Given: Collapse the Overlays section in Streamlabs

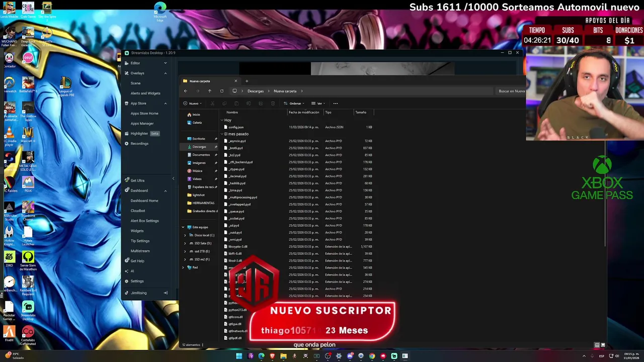Looking at the screenshot, I should (x=165, y=73).
